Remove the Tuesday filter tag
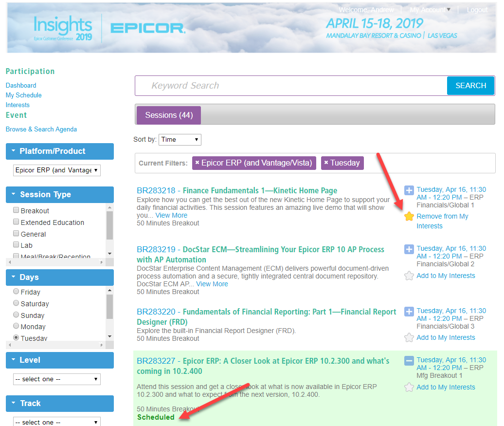Screen dimensions: 504x426 pyautogui.click(x=326, y=163)
